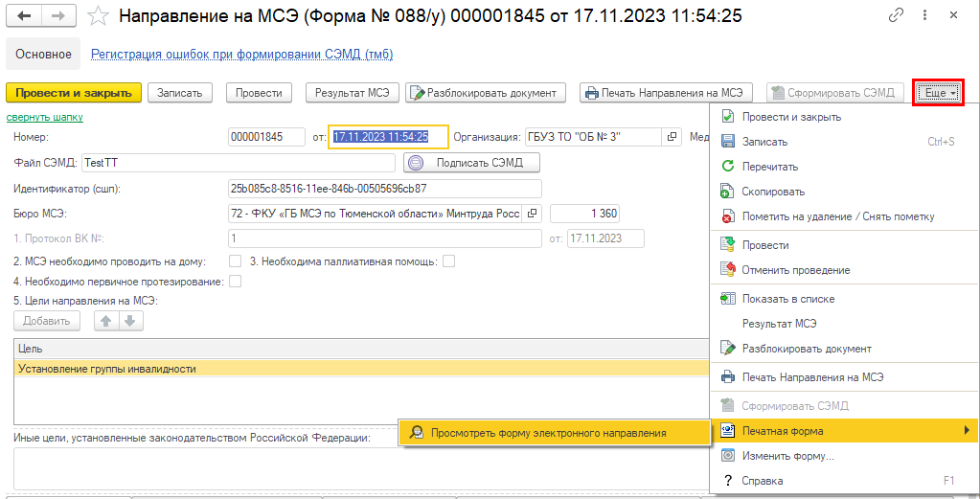Open the Еще dropdown menu
Viewport: 980px width, 499px height.
pos(937,93)
